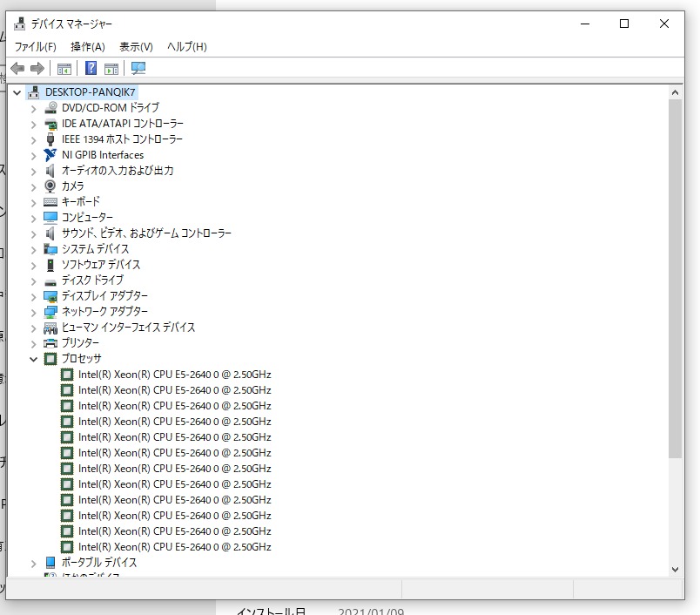
Task: Click the ヒューマン インターフェイス デバイス icon
Action: (50, 328)
